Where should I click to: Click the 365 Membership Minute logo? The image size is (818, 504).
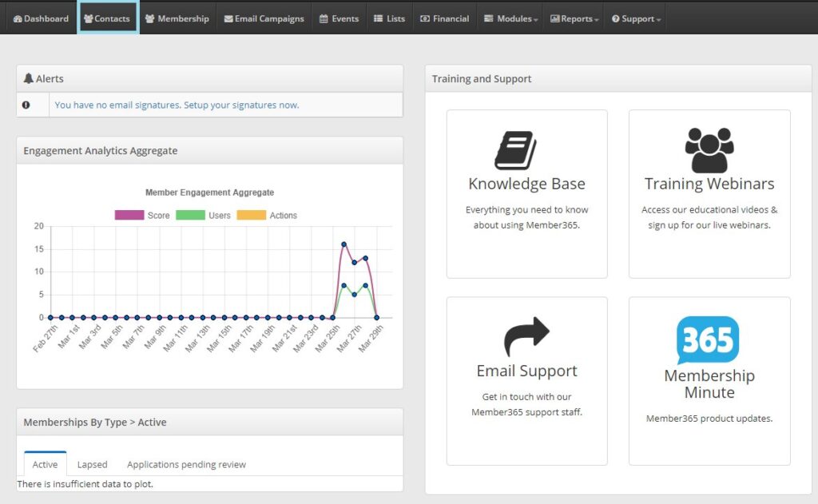pyautogui.click(x=708, y=340)
